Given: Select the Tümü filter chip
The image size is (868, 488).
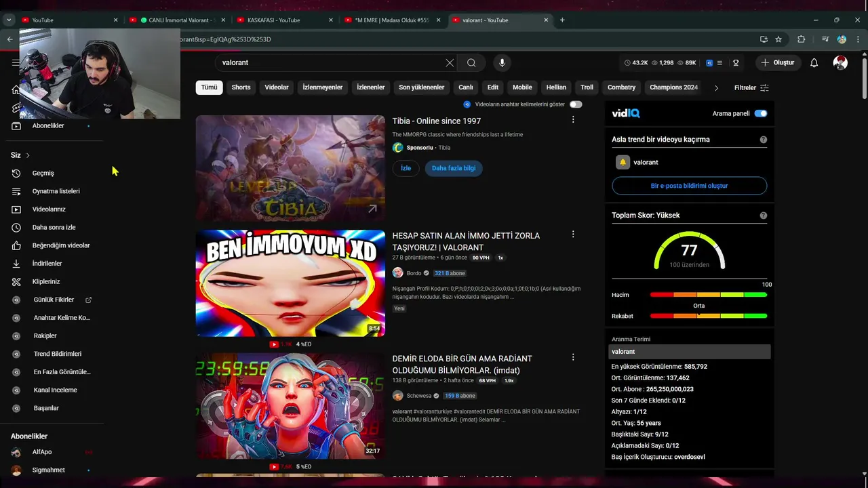Looking at the screenshot, I should [x=209, y=87].
